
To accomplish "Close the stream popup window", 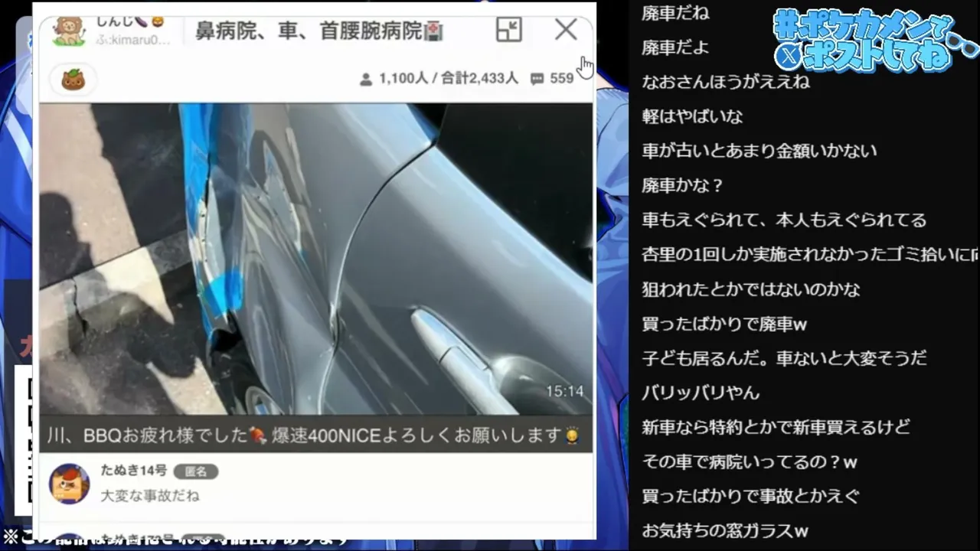I will coord(566,29).
